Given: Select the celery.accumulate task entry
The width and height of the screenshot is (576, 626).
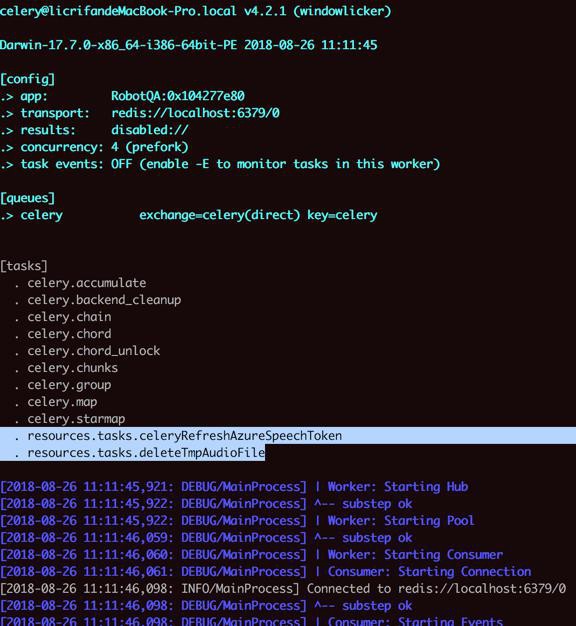Looking at the screenshot, I should point(80,283).
